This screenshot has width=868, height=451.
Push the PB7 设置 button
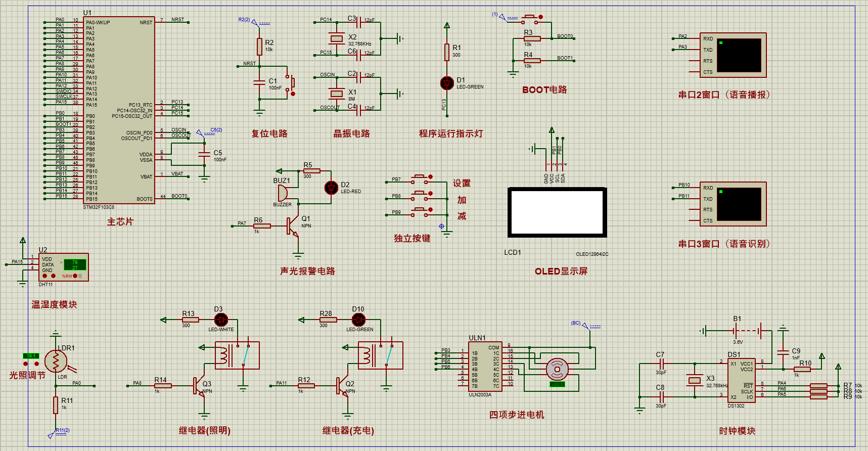(x=421, y=179)
